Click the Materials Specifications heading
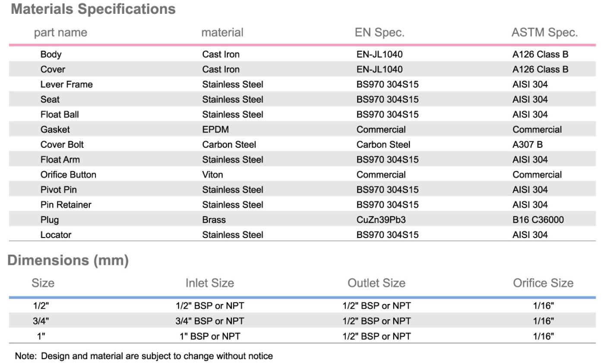604x364 pixels. pyautogui.click(x=93, y=9)
